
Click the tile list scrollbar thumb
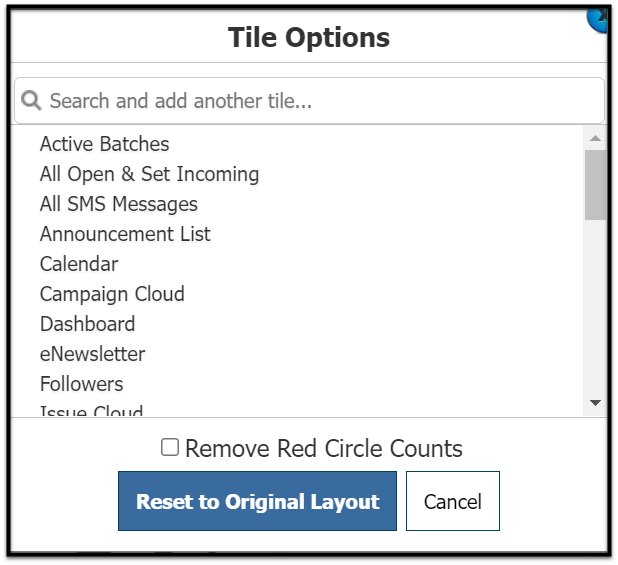pos(595,185)
